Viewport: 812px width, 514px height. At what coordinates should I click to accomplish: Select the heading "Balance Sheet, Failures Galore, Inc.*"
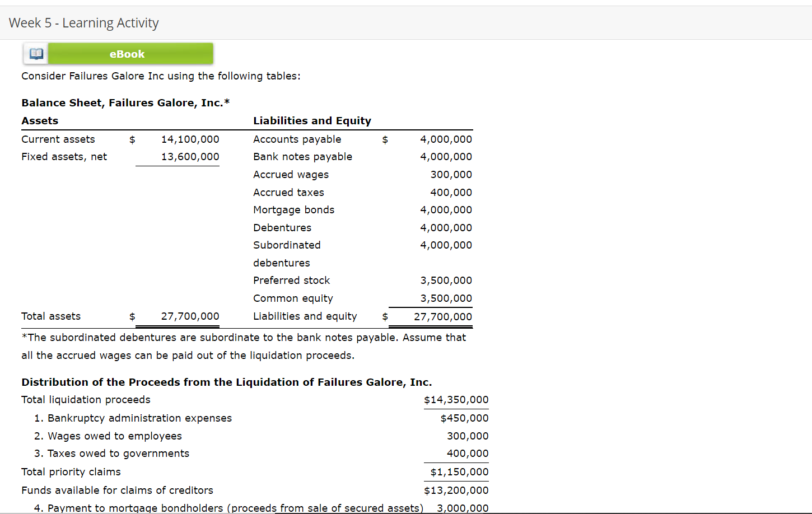[x=125, y=103]
